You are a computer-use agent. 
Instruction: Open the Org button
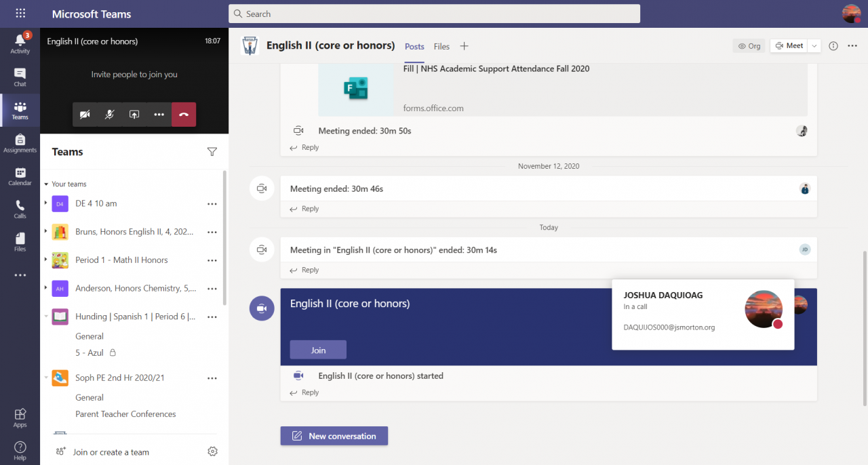click(749, 46)
